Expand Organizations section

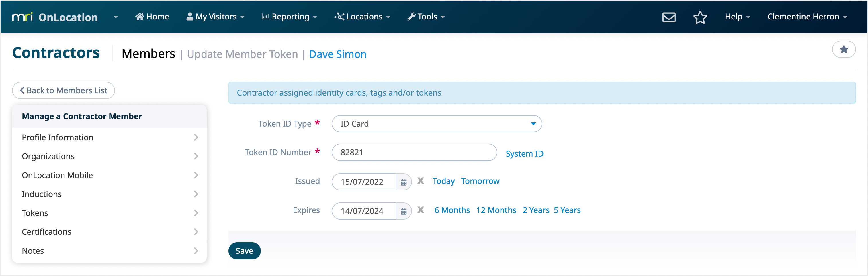109,156
